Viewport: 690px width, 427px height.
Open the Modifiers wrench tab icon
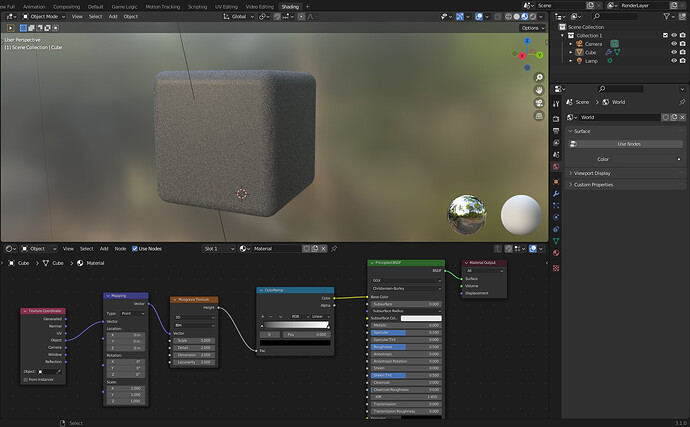tap(556, 193)
